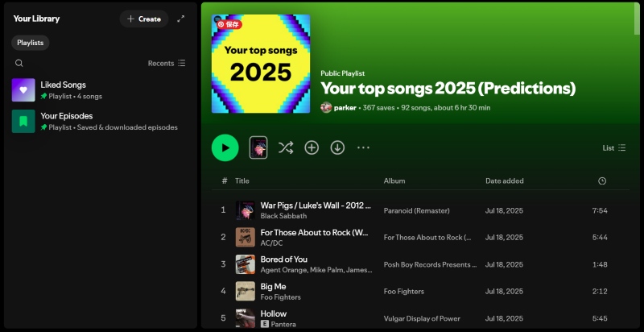
Task: Select the War Pigs / Luke's Wall track
Action: pyautogui.click(x=316, y=205)
